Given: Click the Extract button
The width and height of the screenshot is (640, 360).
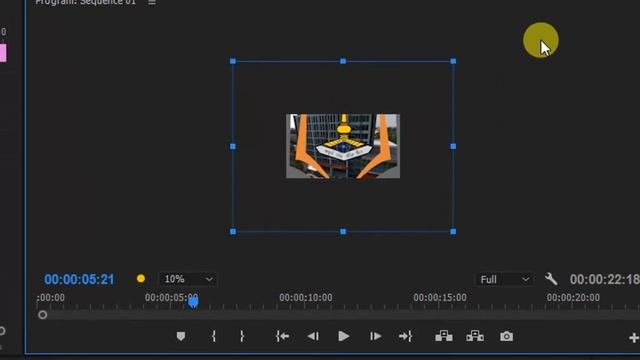Looking at the screenshot, I should pyautogui.click(x=475, y=336).
